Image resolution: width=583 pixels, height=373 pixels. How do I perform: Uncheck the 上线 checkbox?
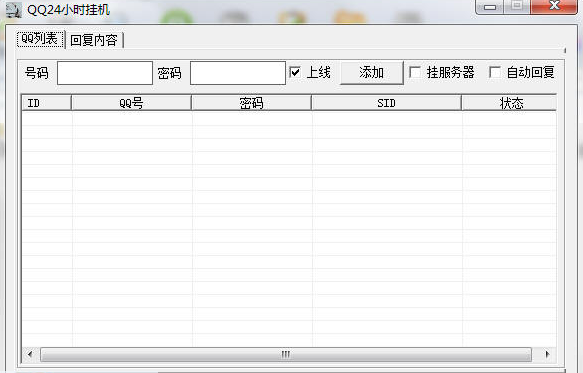pos(295,72)
